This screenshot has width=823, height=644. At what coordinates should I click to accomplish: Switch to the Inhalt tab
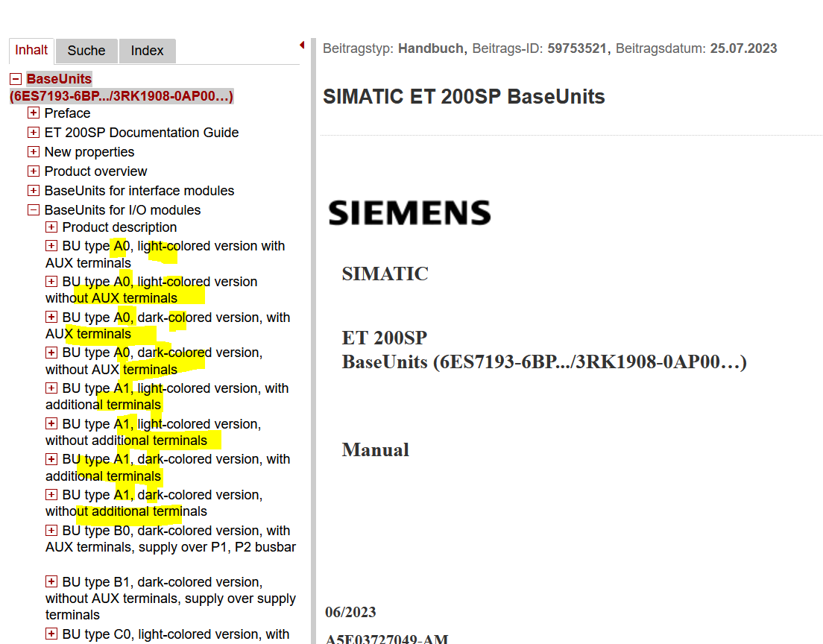(31, 51)
